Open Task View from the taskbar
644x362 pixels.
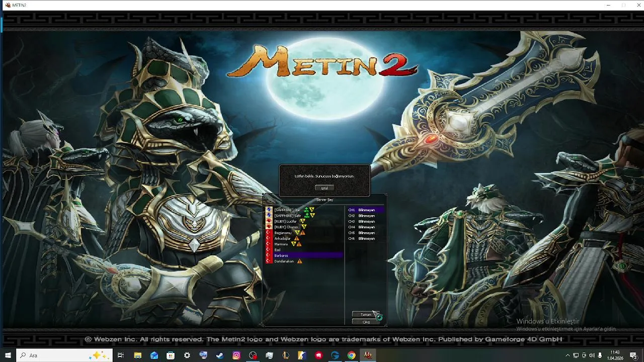click(121, 355)
